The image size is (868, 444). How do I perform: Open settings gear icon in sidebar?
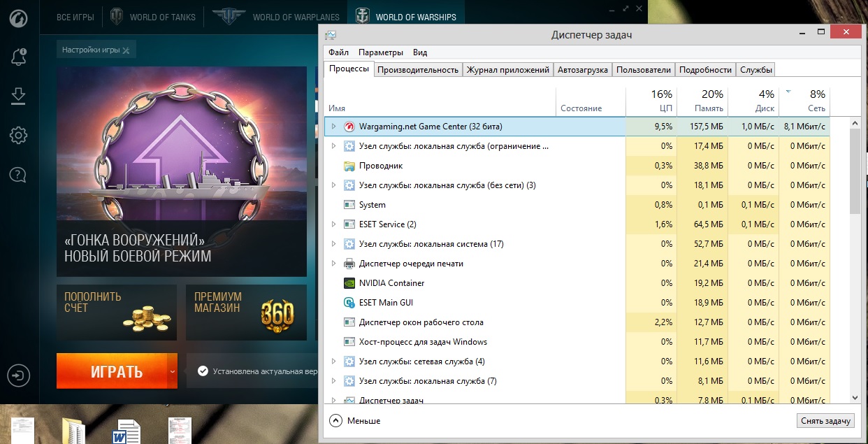pyautogui.click(x=19, y=135)
